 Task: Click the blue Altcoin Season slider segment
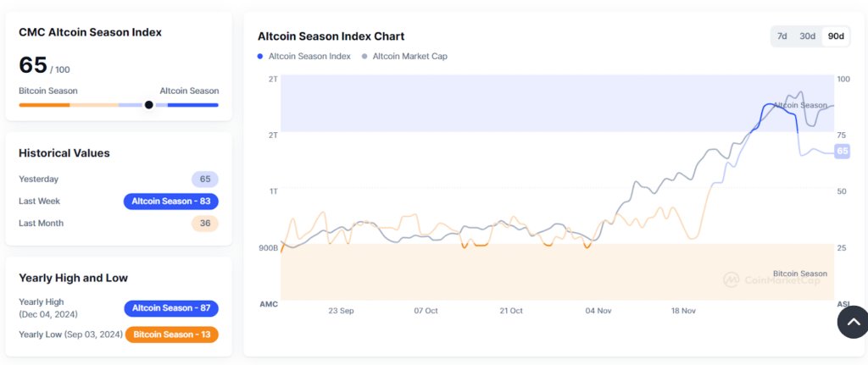coord(193,105)
